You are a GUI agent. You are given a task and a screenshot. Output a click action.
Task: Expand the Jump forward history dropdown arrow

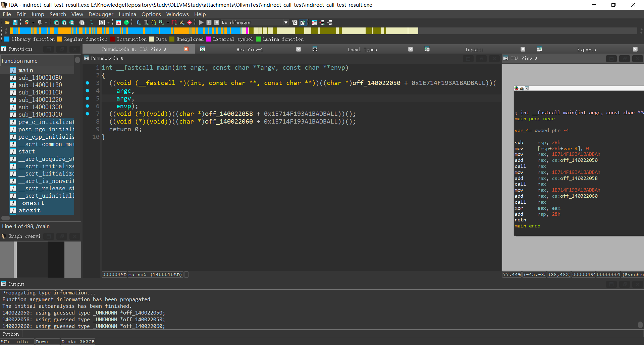(46, 22)
